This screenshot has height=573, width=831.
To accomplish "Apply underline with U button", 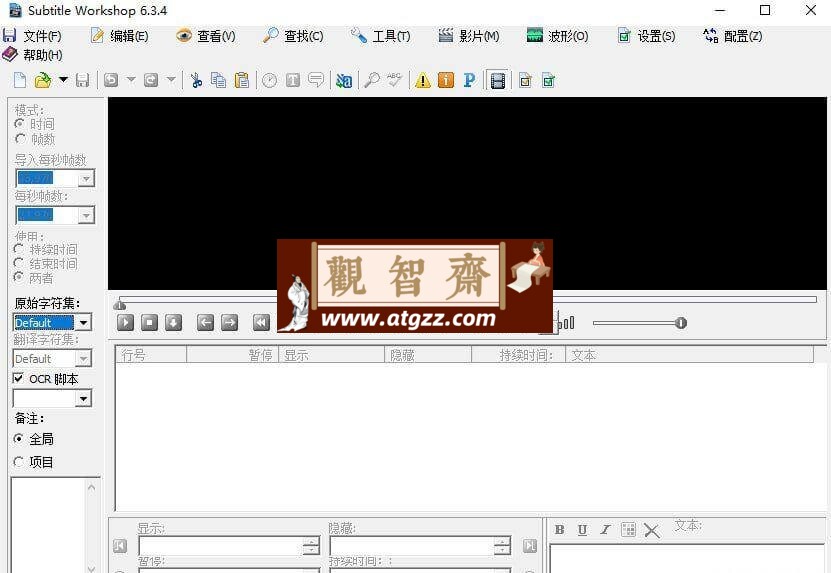I will (x=582, y=530).
